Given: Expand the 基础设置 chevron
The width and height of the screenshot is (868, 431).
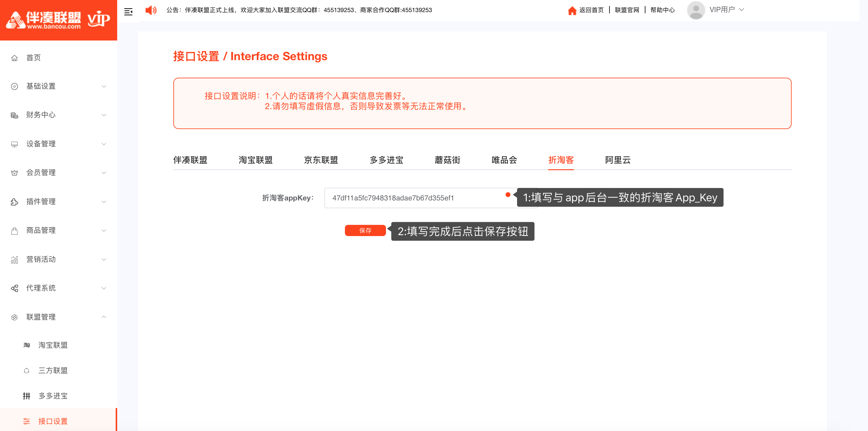Looking at the screenshot, I should pos(104,86).
